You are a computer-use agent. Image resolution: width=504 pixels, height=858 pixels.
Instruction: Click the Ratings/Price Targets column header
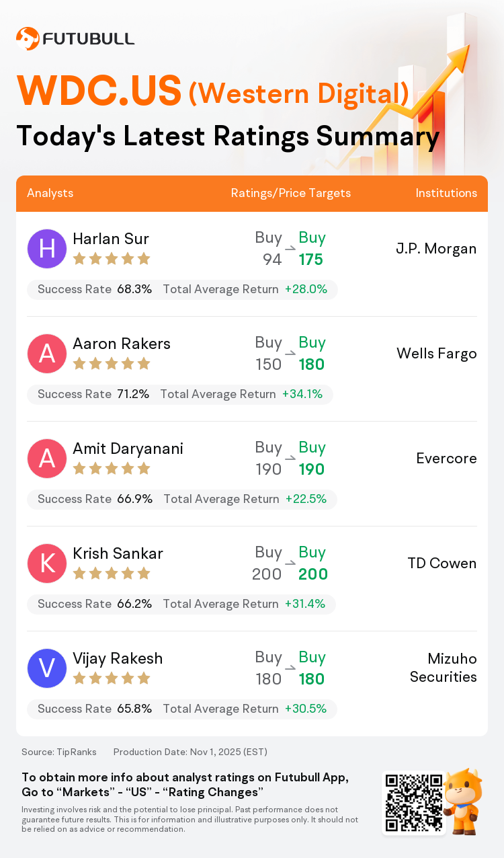(x=290, y=193)
